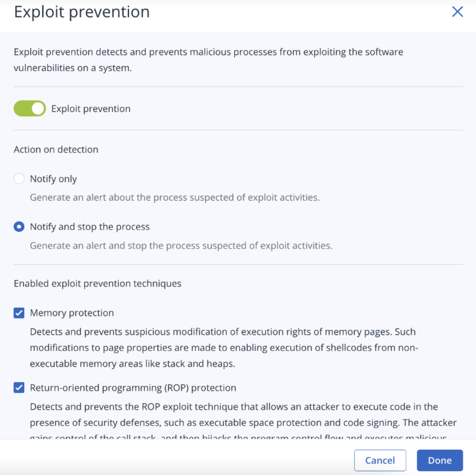The height and width of the screenshot is (475, 476).
Task: Uncheck the Return-oriented programming protection checkbox
Action: click(x=19, y=388)
